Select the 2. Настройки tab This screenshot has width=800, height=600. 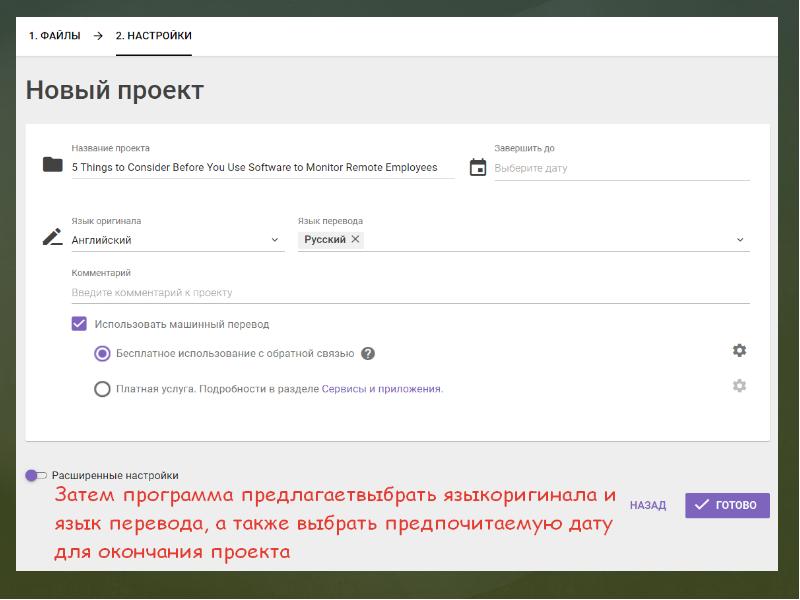153,36
